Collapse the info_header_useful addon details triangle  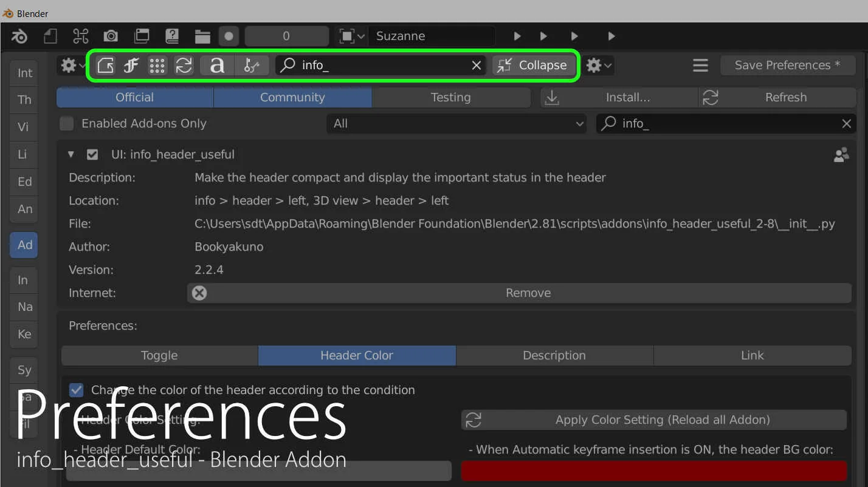tap(71, 154)
